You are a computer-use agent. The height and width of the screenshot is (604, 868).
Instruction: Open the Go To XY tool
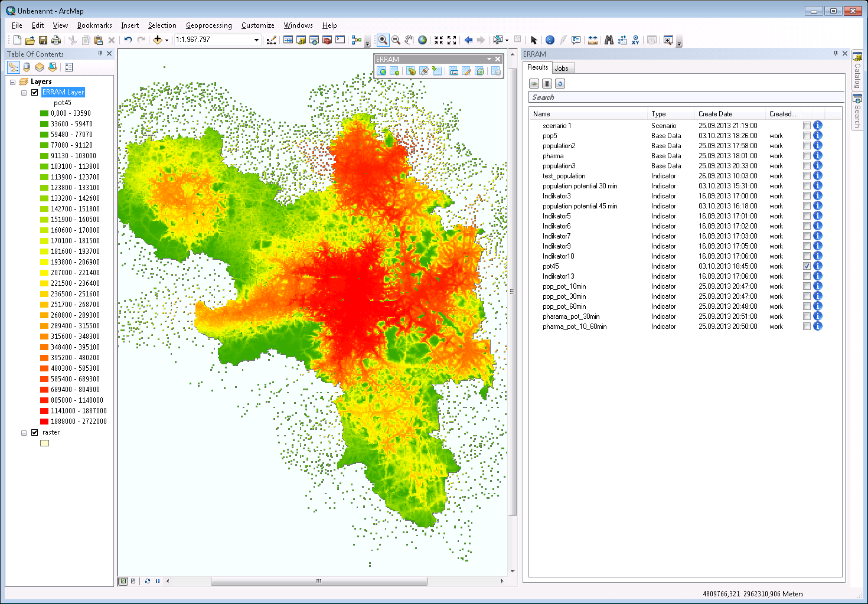click(x=635, y=40)
